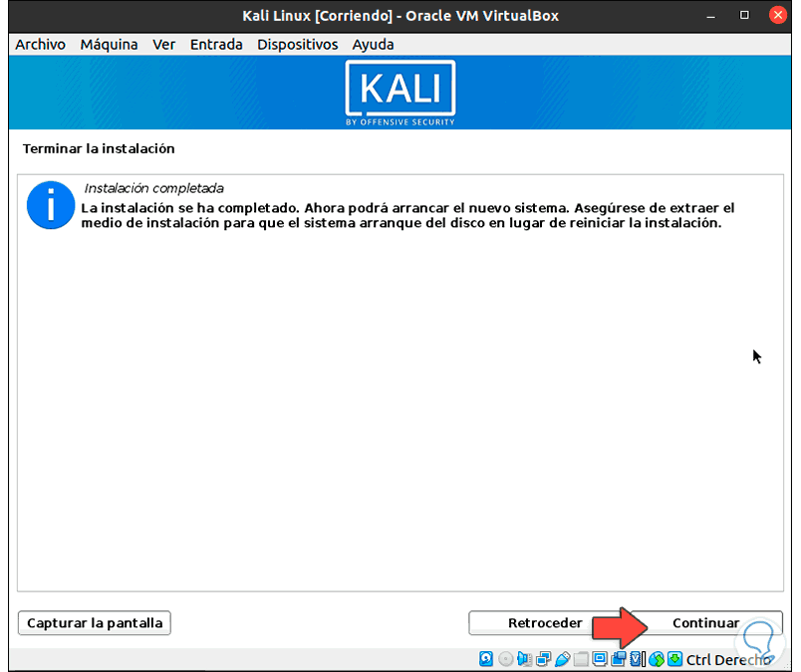Click the VirtualBox window title bar text
The image size is (801, 672).
click(x=400, y=16)
